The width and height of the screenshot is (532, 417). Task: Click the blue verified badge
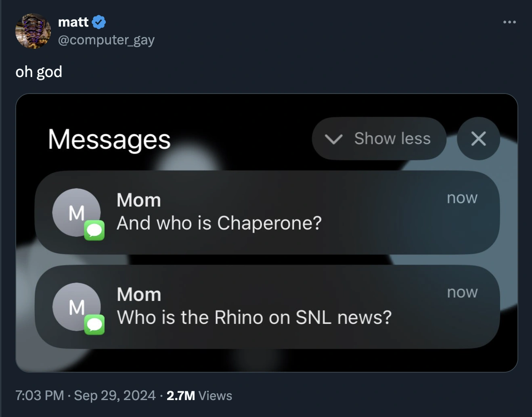(99, 22)
